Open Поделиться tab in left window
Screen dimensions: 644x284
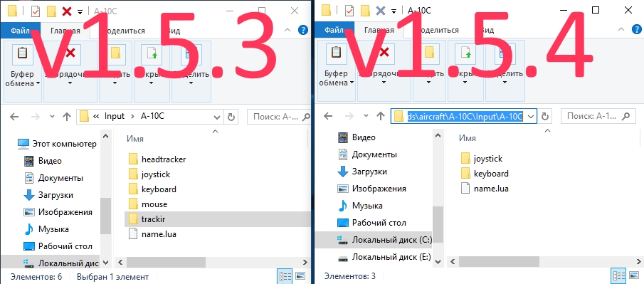coord(123,31)
